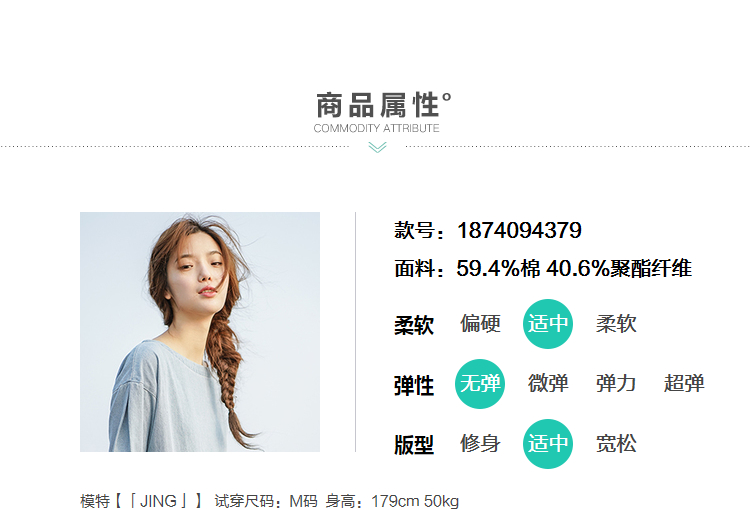Select the 适中 softness option
Screen dimensions: 750x510
(x=548, y=324)
